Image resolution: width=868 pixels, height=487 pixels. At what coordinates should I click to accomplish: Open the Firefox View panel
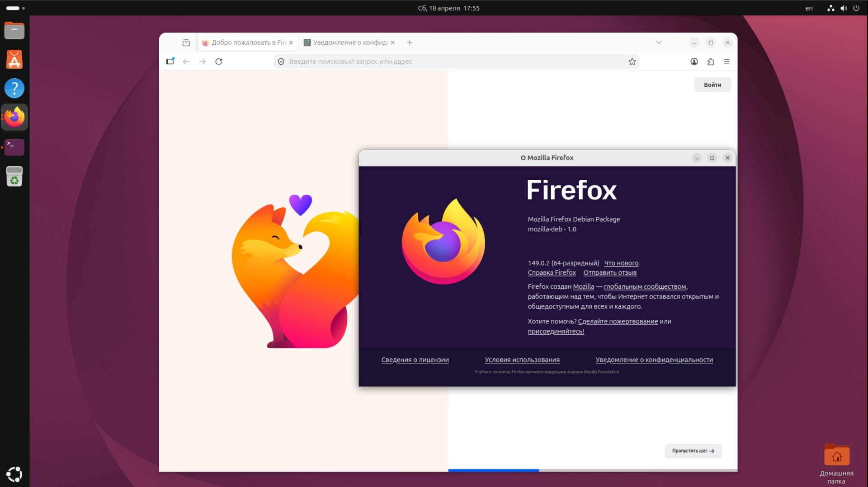tap(186, 42)
